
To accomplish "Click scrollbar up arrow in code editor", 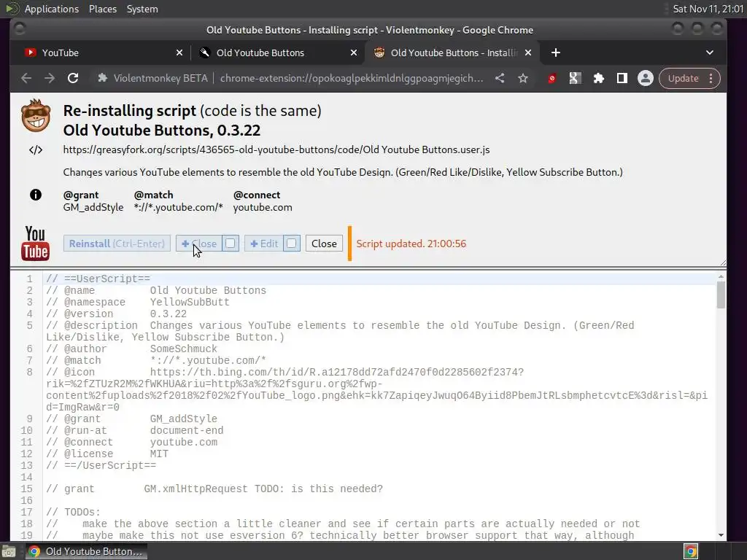I will 721,276.
